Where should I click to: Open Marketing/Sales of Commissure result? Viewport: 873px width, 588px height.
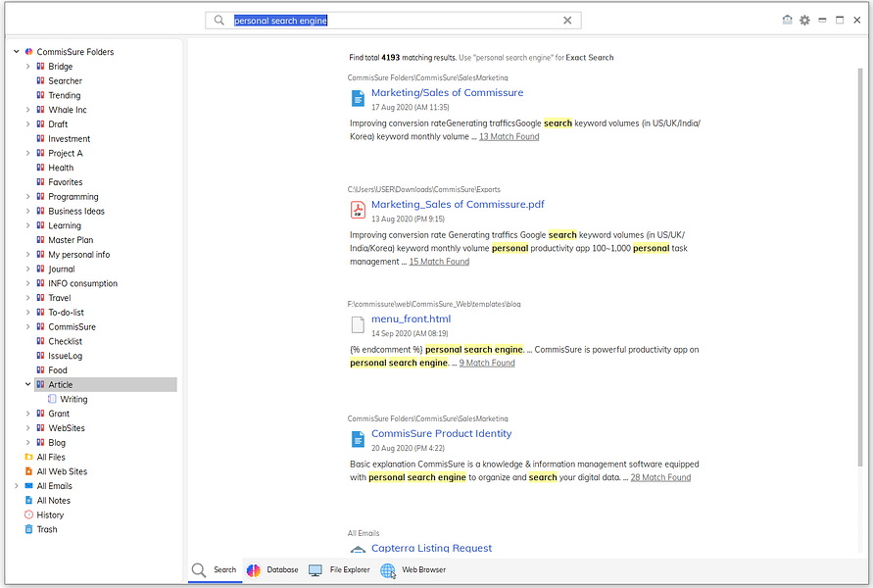[x=447, y=92]
